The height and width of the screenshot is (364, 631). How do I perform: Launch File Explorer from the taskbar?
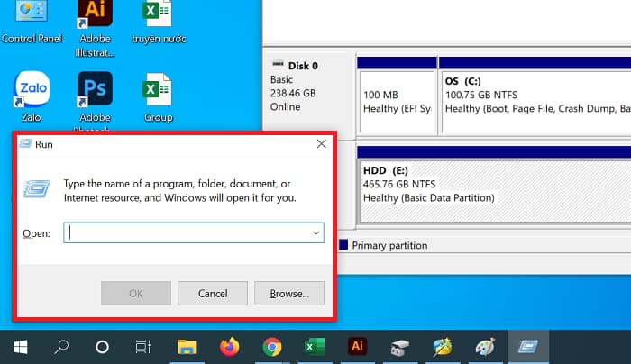[x=187, y=346]
